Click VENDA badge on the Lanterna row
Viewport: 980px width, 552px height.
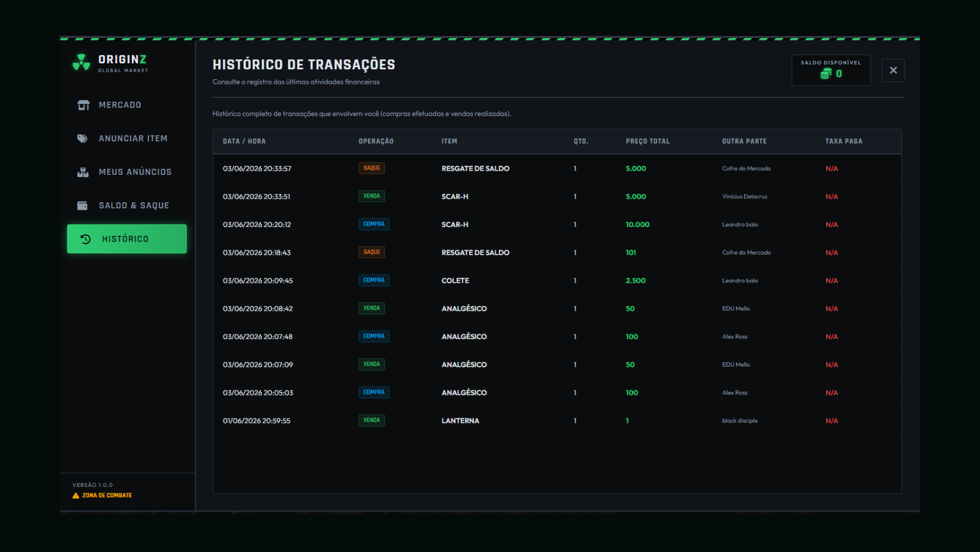(x=372, y=421)
